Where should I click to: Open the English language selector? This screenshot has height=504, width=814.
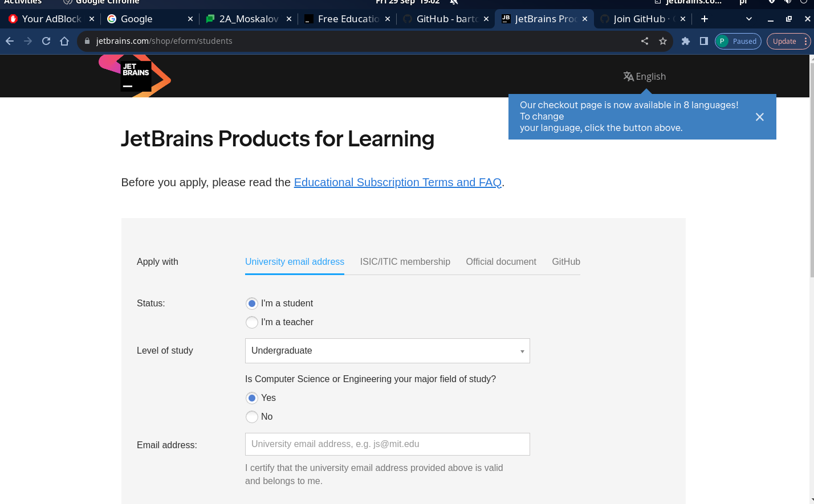pos(645,76)
